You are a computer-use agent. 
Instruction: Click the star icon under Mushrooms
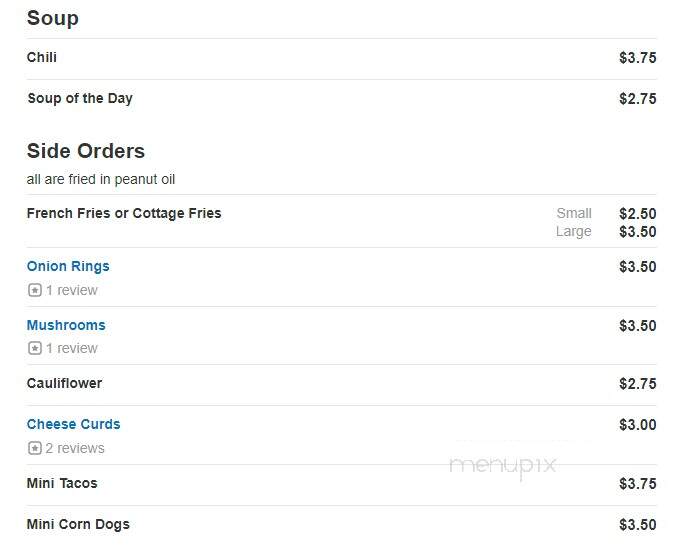(x=35, y=348)
